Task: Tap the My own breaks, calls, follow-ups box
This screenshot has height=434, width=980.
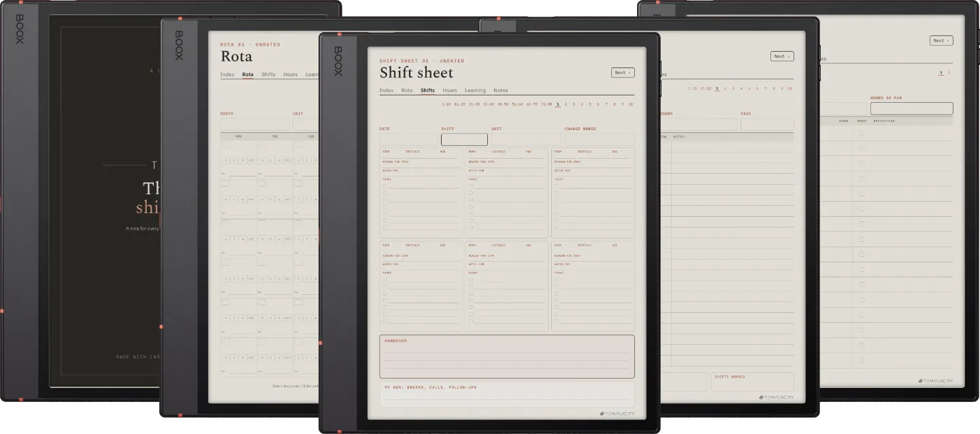Action: point(507,394)
